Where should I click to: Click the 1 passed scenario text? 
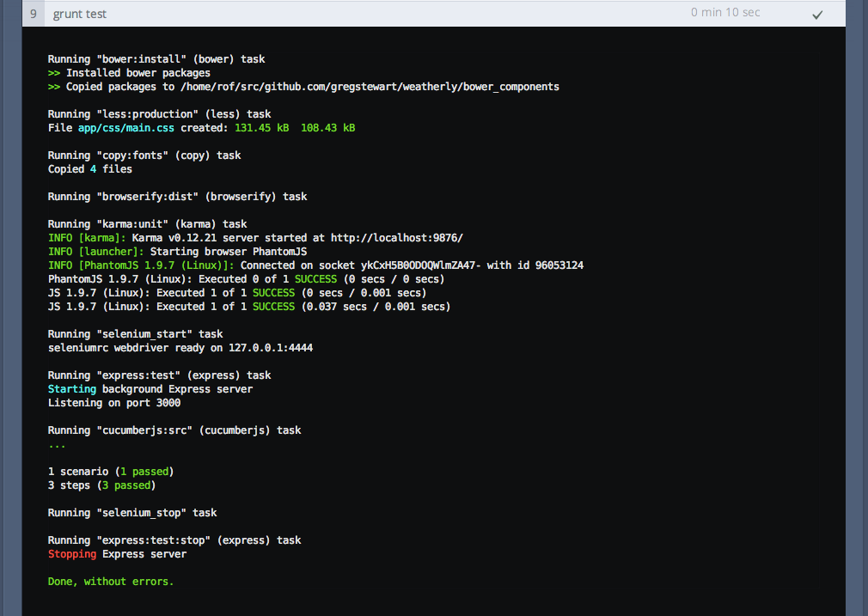click(144, 471)
